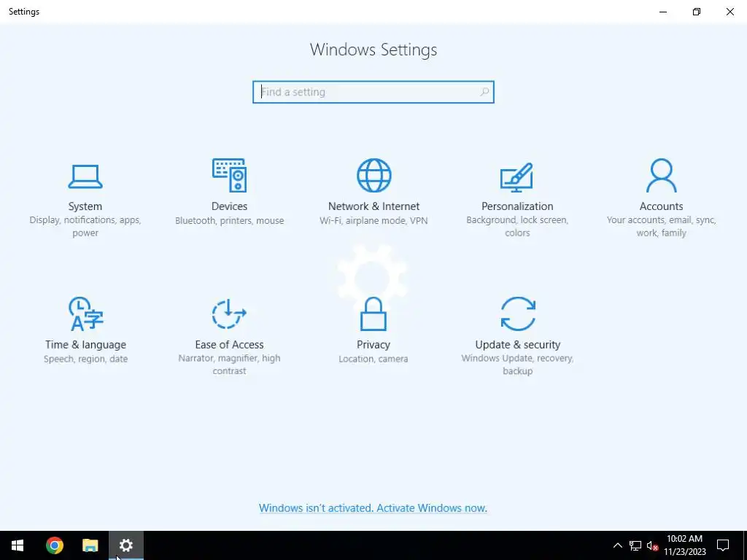Launch Google Chrome from the taskbar
Image resolution: width=747 pixels, height=560 pixels.
(x=54, y=545)
